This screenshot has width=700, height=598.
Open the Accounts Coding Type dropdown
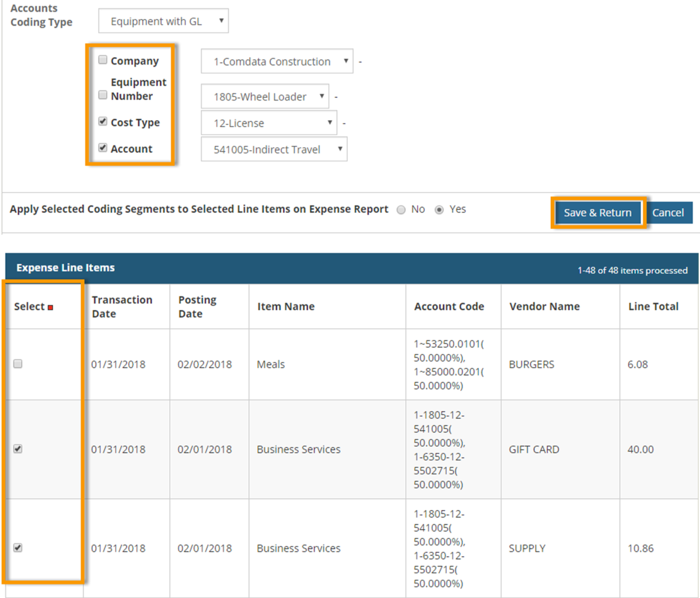(163, 20)
